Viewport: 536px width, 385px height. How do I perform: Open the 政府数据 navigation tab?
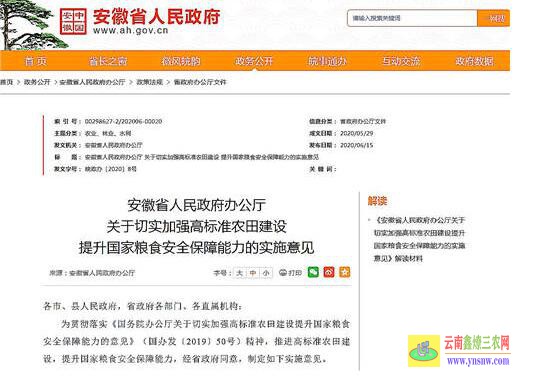click(474, 61)
